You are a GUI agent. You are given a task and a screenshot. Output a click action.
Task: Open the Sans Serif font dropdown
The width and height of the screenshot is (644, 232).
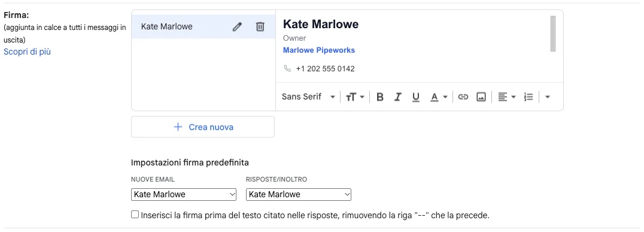pyautogui.click(x=308, y=97)
